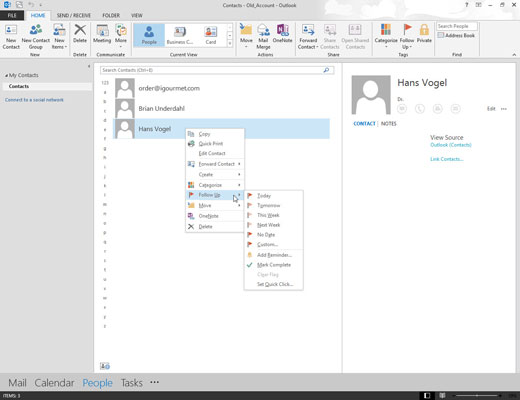The height and width of the screenshot is (400, 520).
Task: Switch to SEND / RECEIVE tab
Action: (x=74, y=15)
